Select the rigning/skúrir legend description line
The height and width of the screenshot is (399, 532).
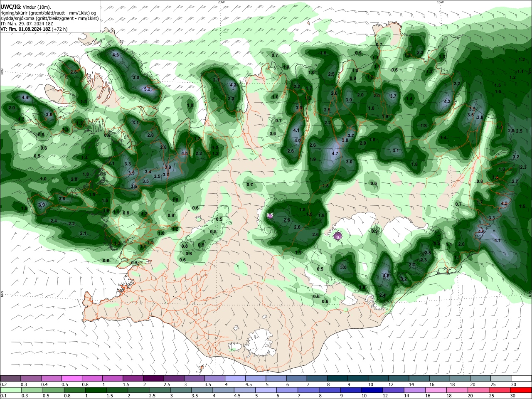pyautogui.click(x=48, y=12)
